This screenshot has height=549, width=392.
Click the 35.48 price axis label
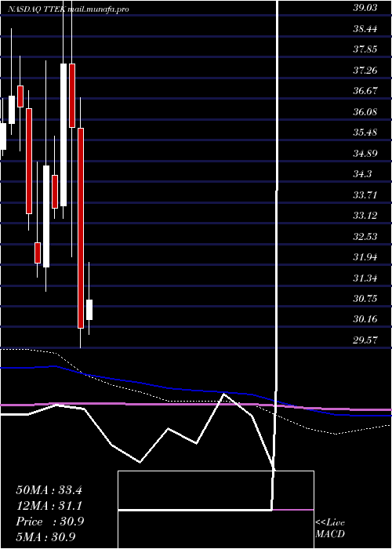click(365, 133)
